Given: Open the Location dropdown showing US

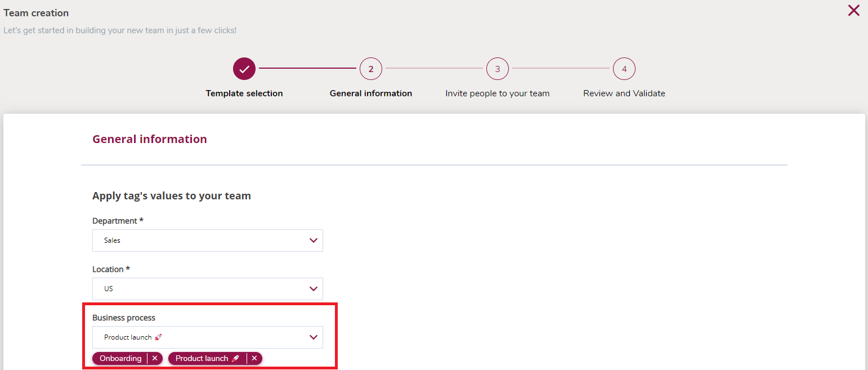Looking at the screenshot, I should point(208,289).
